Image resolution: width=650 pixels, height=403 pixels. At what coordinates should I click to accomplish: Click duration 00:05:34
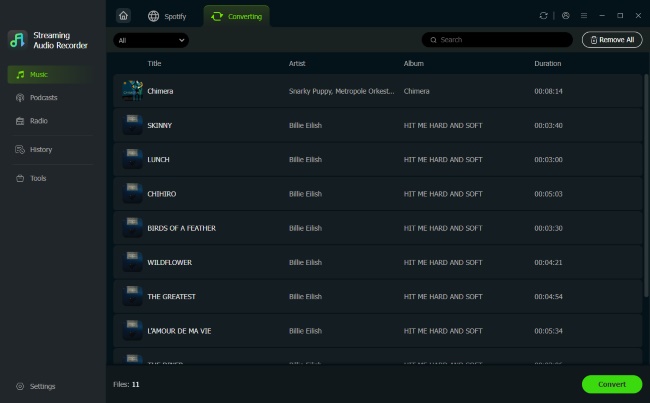548,331
